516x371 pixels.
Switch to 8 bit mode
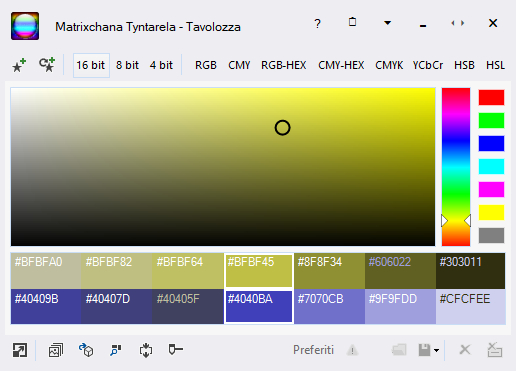point(127,65)
